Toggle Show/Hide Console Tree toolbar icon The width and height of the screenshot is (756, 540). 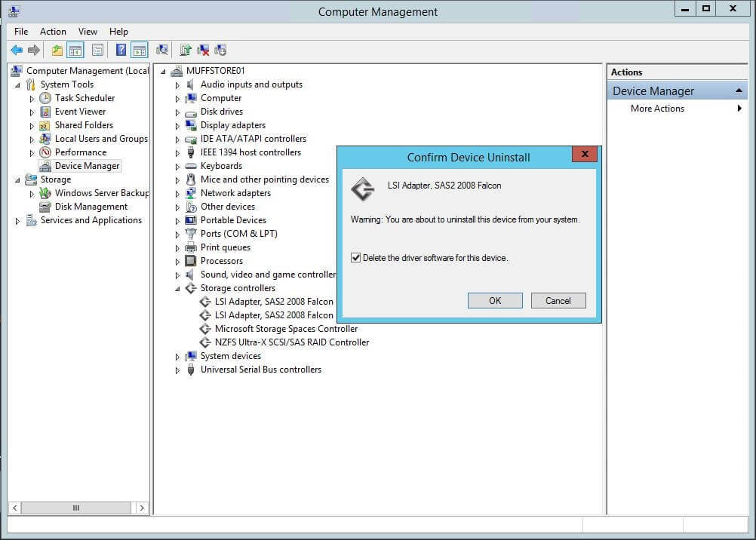pyautogui.click(x=75, y=51)
